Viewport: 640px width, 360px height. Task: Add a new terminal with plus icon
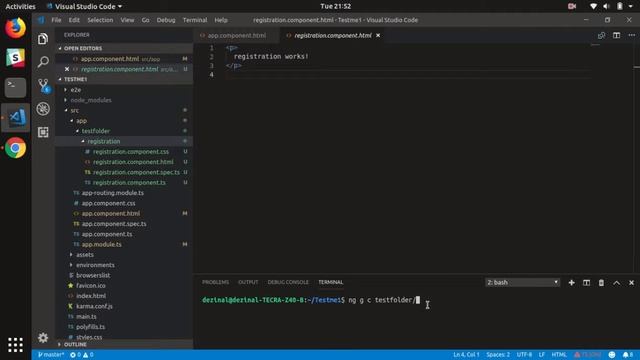571,282
